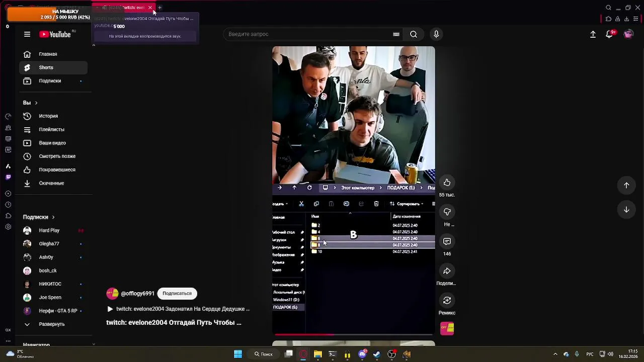Select Главная in the sidebar
Screen dimensions: 644x362
(53, 54)
